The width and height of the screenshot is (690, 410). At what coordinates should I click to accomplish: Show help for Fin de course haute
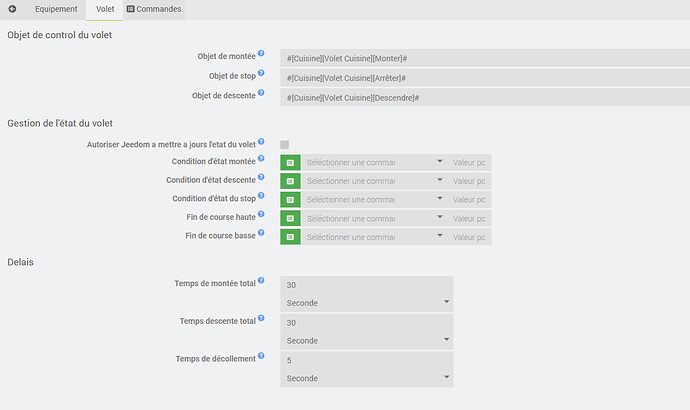261,214
